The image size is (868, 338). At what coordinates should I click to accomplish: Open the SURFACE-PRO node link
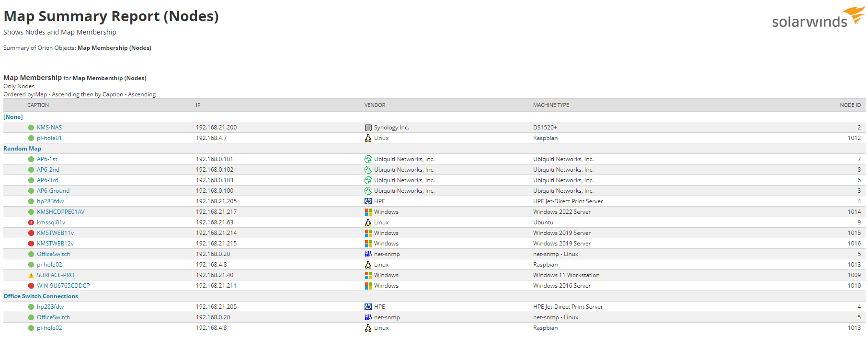click(x=56, y=275)
